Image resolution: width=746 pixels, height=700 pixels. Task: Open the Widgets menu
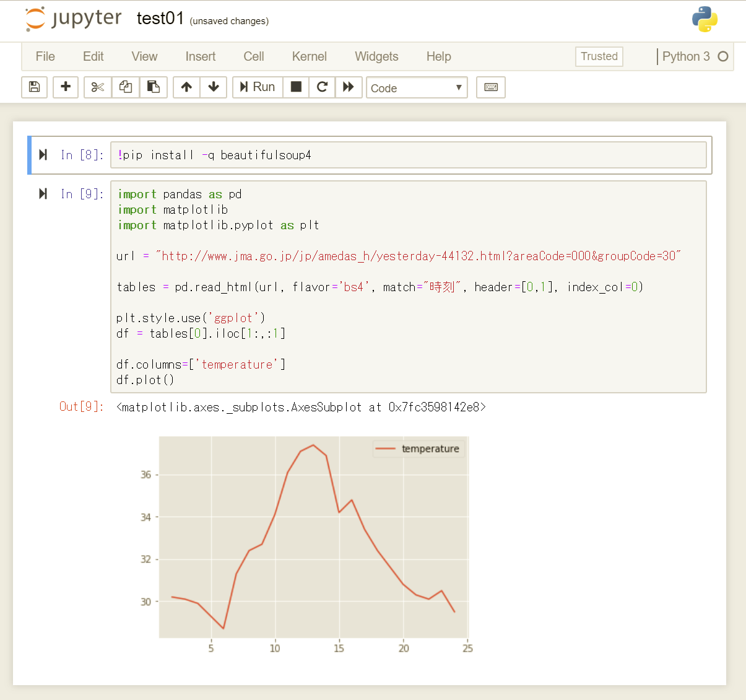point(376,56)
